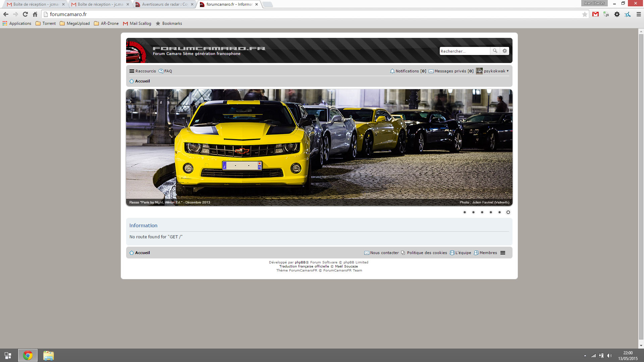Switch to Avertisseurs de radar tab

coord(164,4)
